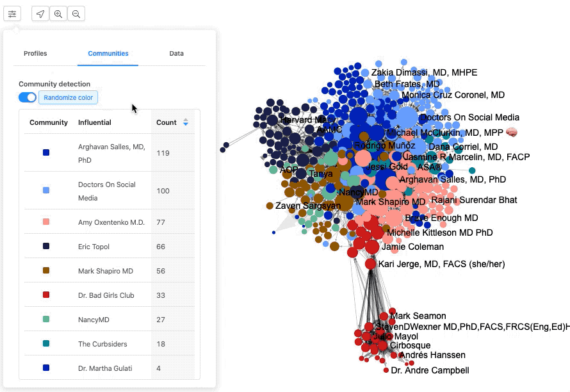Turn off the Community detection switch
The width and height of the screenshot is (570, 392).
coord(28,97)
